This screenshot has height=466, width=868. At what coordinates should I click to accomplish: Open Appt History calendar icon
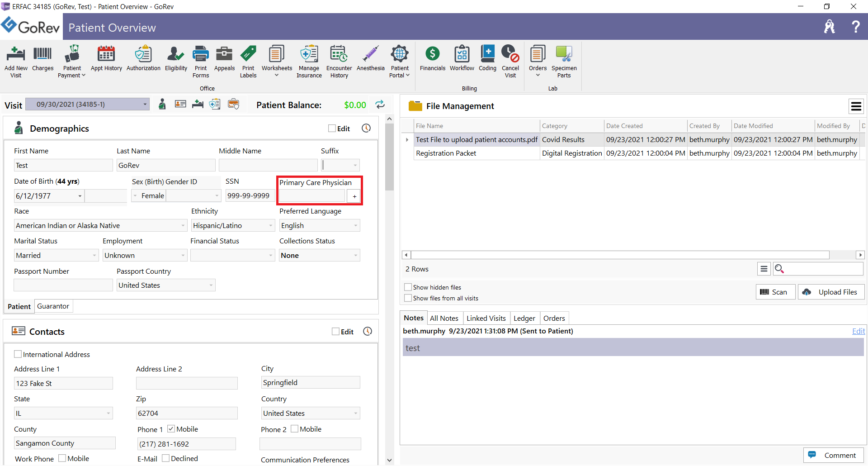106,58
